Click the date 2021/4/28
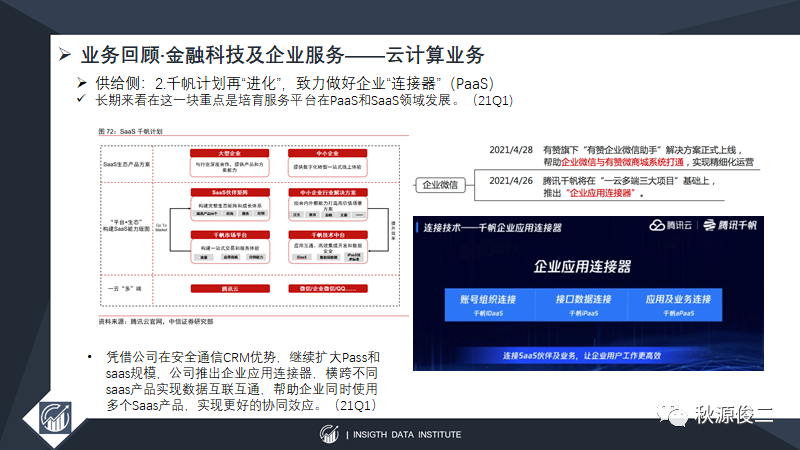 pos(511,150)
